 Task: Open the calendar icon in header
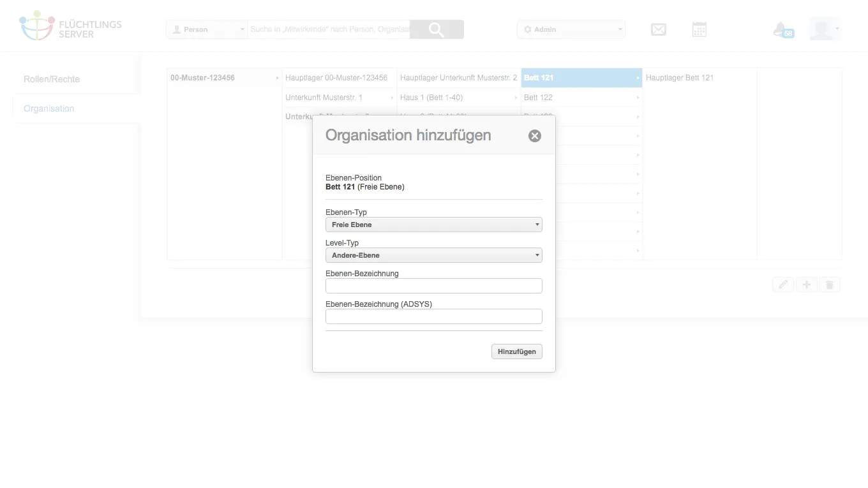tap(700, 29)
